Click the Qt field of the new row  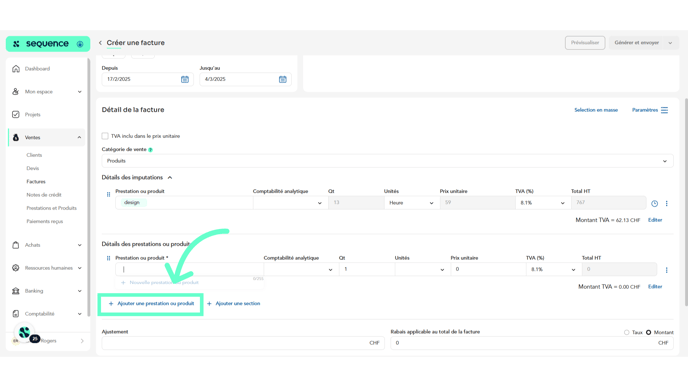point(367,269)
